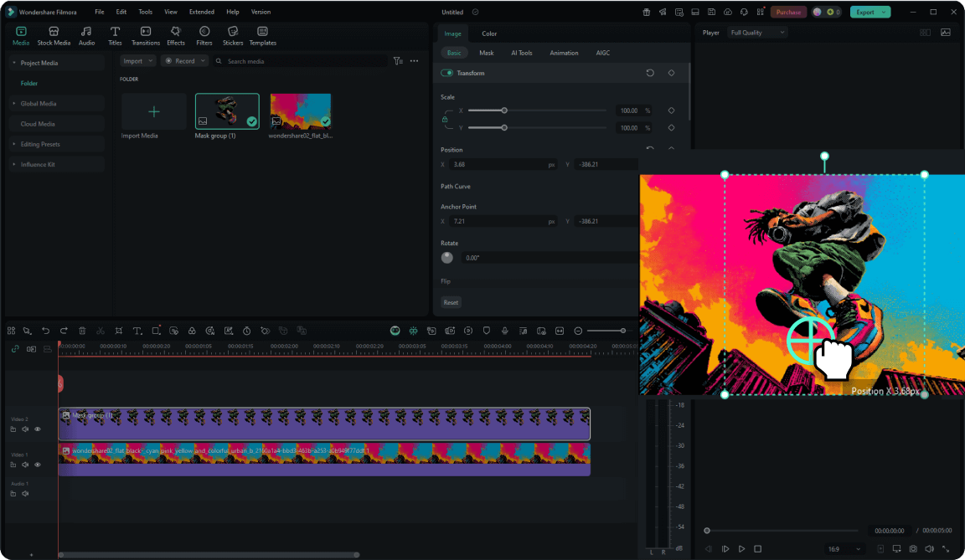Reset the Transform settings
The height and width of the screenshot is (560, 965).
pyautogui.click(x=650, y=73)
